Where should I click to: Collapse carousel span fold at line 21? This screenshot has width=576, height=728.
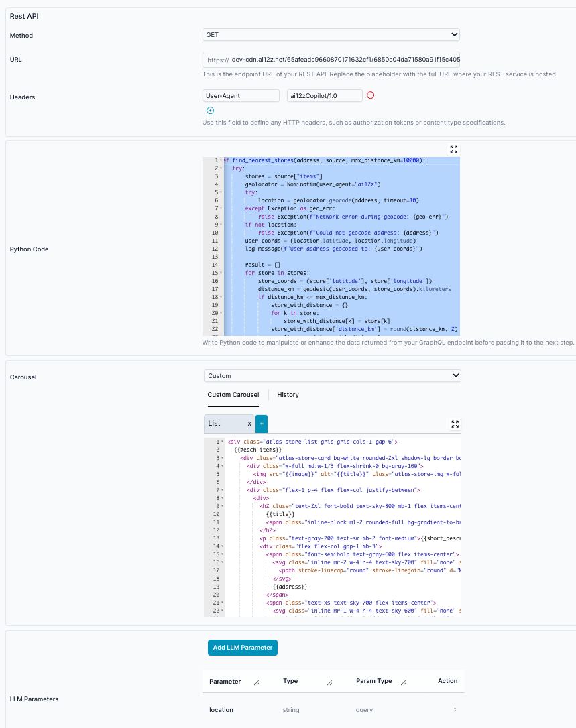tap(222, 603)
